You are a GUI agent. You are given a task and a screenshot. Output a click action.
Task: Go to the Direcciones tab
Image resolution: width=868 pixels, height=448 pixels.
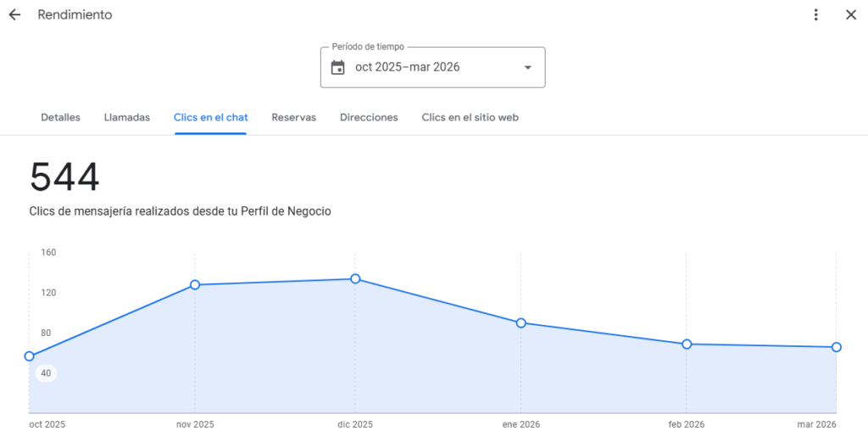[369, 118]
